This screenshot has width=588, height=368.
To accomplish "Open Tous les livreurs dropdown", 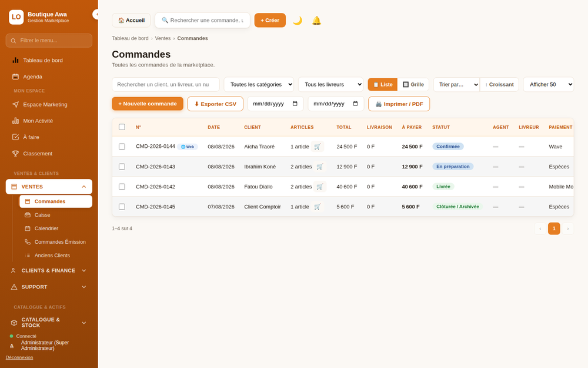I will click(x=330, y=84).
